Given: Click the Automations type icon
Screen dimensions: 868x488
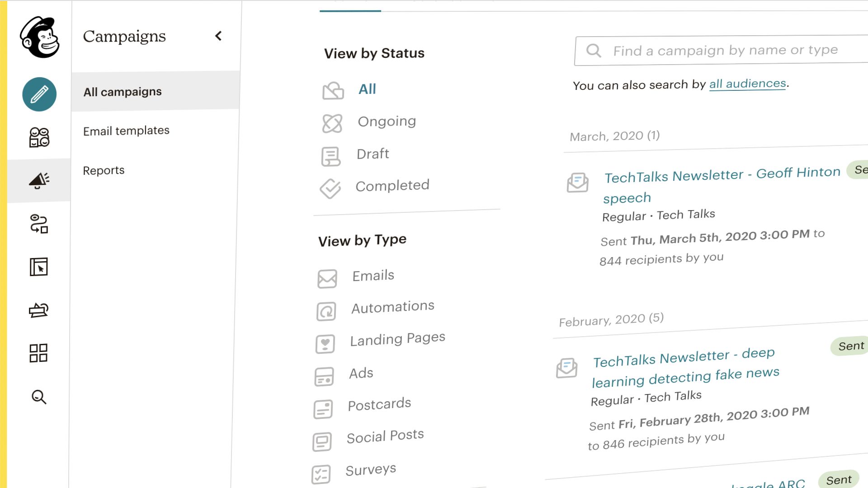Looking at the screenshot, I should pyautogui.click(x=326, y=311).
